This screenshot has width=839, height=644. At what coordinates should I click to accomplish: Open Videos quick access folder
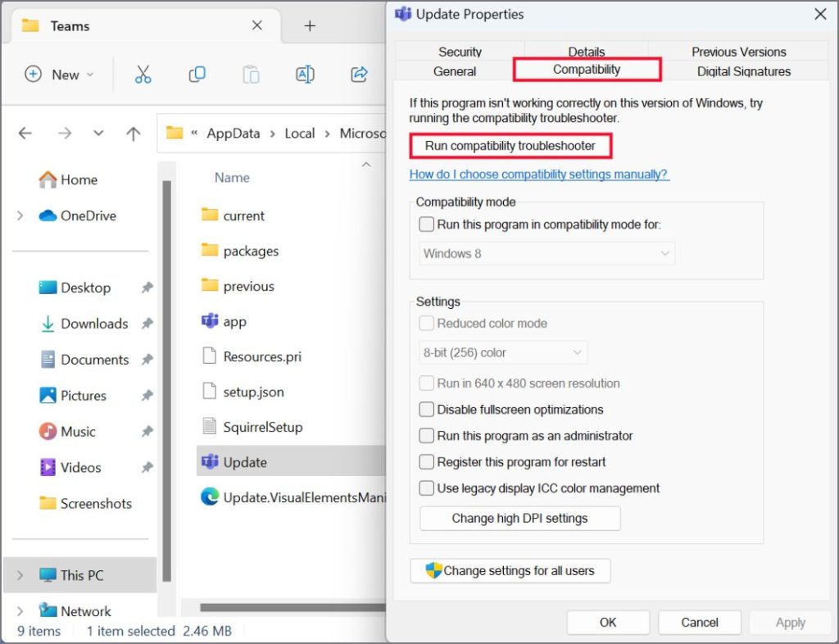70,468
